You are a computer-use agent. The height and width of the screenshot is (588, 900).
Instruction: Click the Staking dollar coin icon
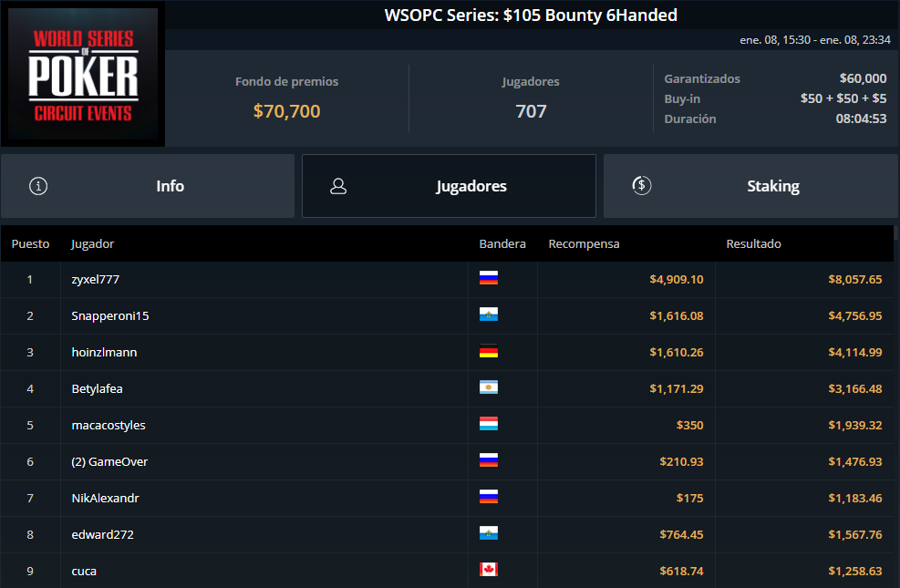[642, 185]
